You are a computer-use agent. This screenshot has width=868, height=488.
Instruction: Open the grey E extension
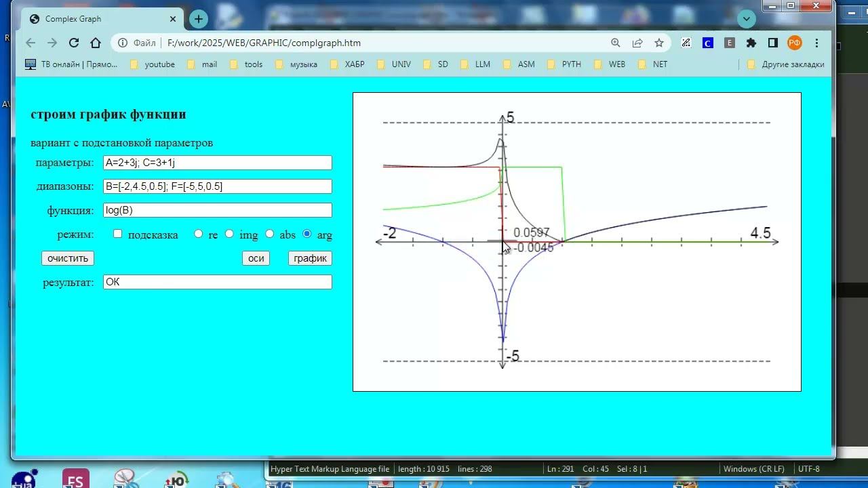730,43
